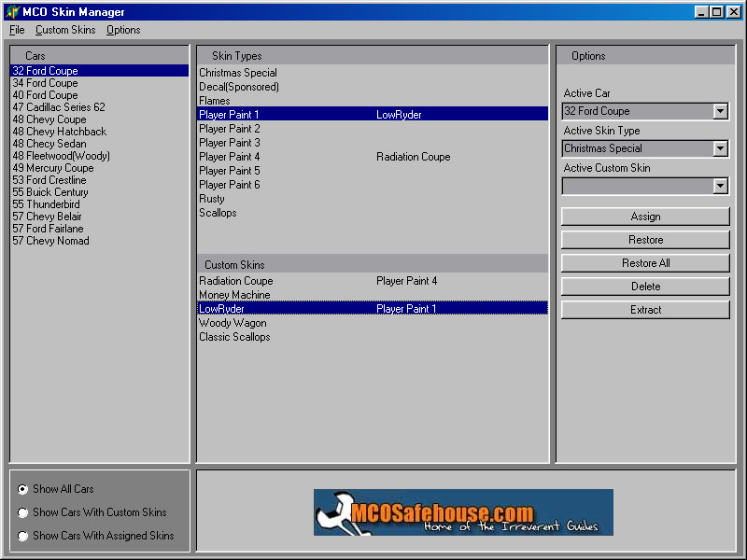Click the Skin Types column header
The height and width of the screenshot is (560, 747).
(x=373, y=56)
